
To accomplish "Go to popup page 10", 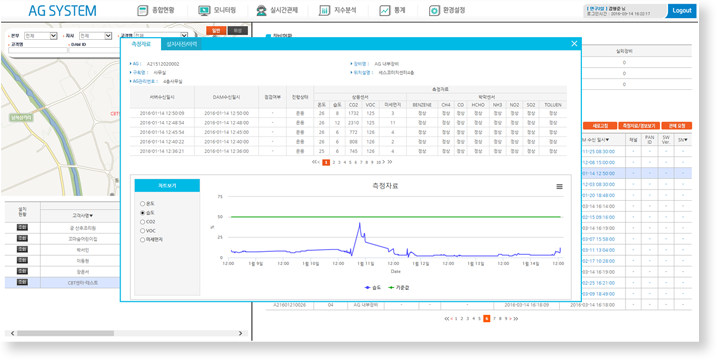I will [x=378, y=162].
